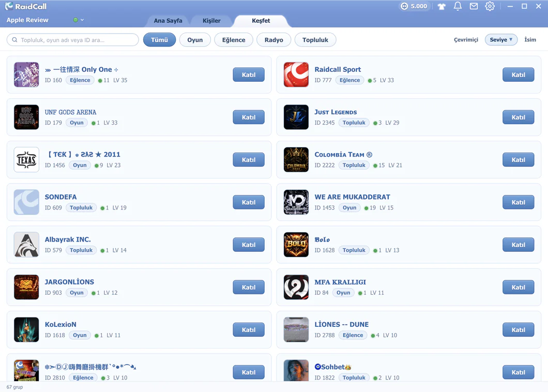Click the 5.000 coin balance icon
This screenshot has width=548, height=392.
pyautogui.click(x=404, y=6)
